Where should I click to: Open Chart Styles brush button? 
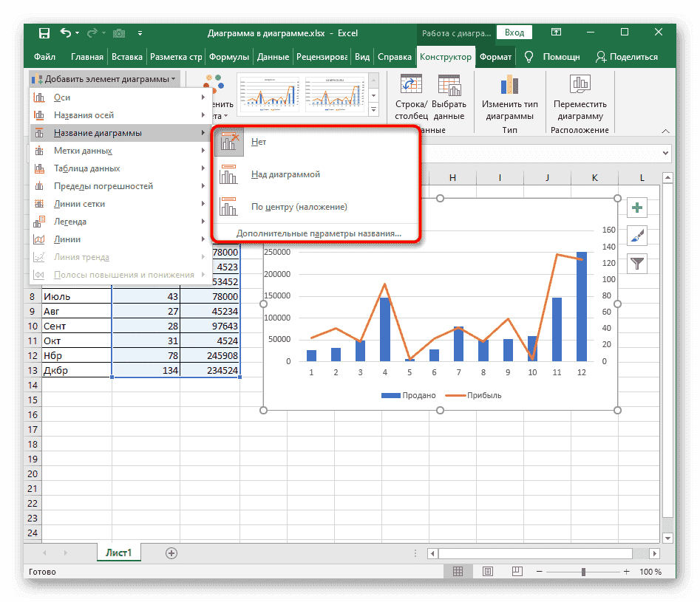click(x=636, y=236)
